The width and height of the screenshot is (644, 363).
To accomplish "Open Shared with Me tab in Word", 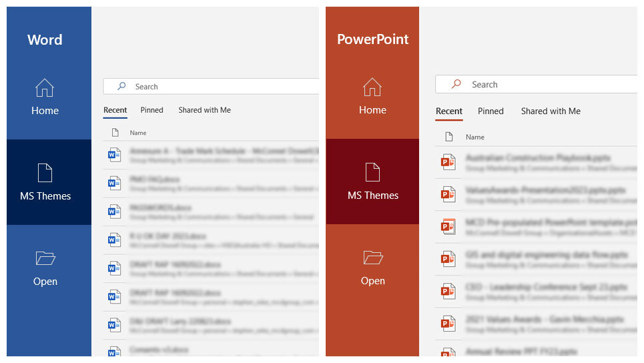I will click(204, 110).
